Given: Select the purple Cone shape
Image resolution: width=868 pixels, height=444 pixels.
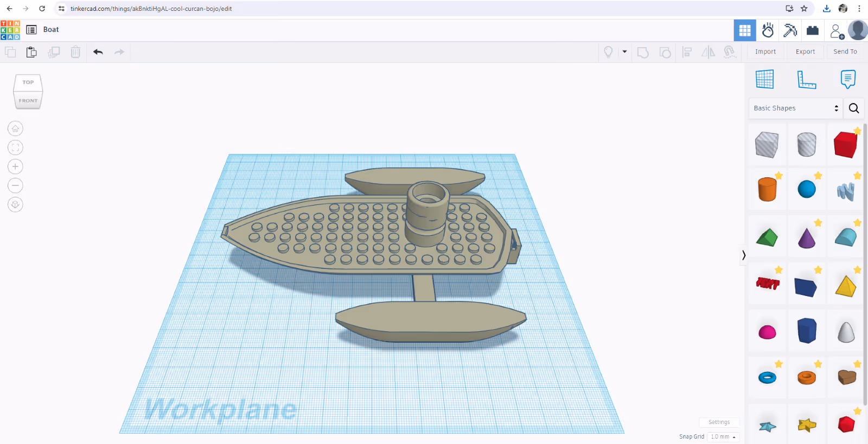Looking at the screenshot, I should point(807,238).
